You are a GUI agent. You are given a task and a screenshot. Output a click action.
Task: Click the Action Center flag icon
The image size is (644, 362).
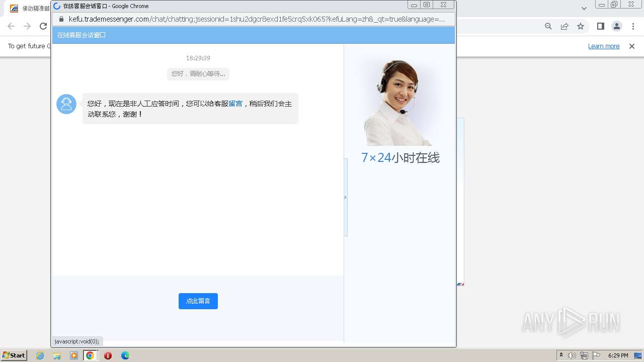click(596, 355)
